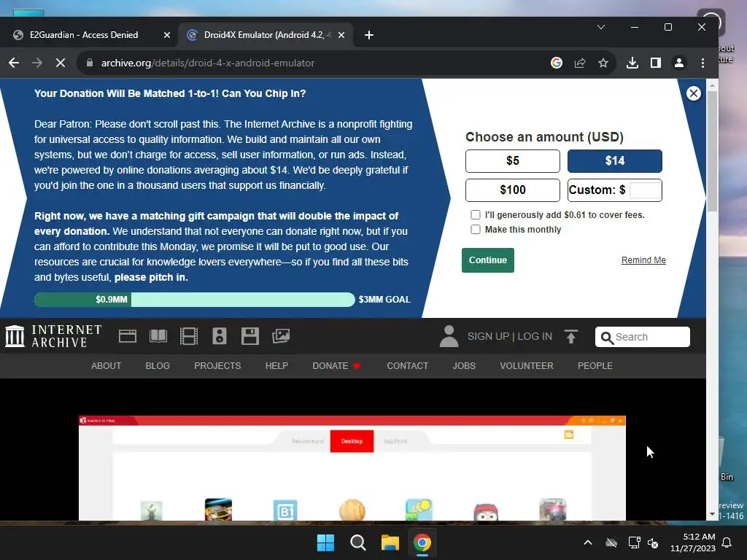The image size is (747, 560).
Task: Close the donation banner with the X
Action: point(694,93)
